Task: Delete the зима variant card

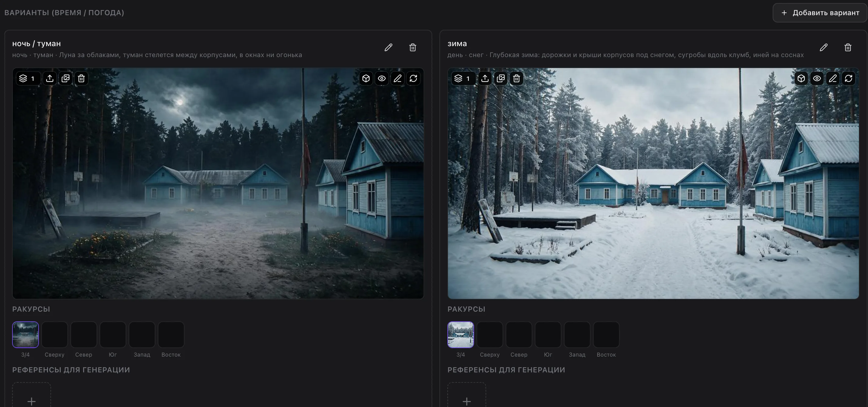Action: click(848, 48)
